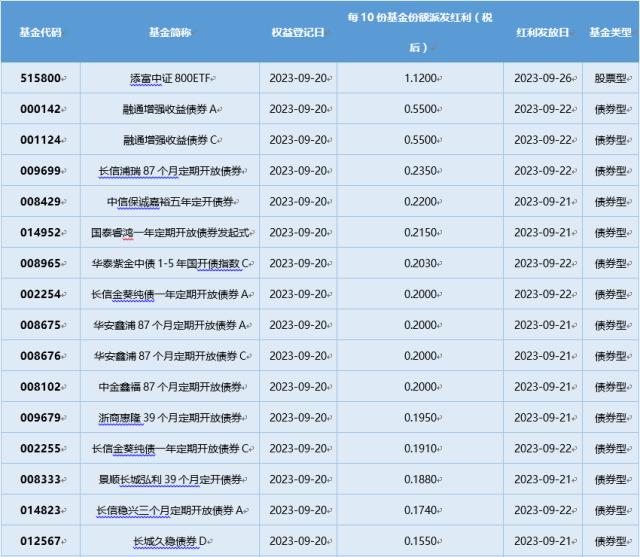Click dividend value 0.2350
Image resolution: width=640 pixels, height=557 pixels.
[x=420, y=171]
